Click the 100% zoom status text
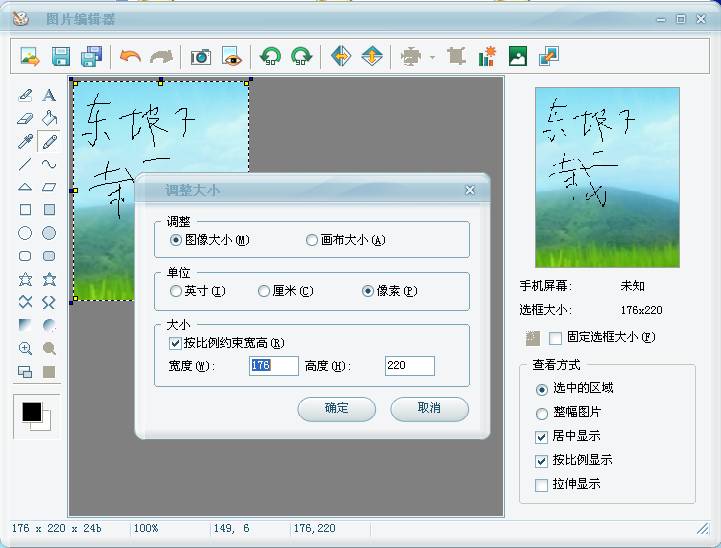 pos(146,529)
